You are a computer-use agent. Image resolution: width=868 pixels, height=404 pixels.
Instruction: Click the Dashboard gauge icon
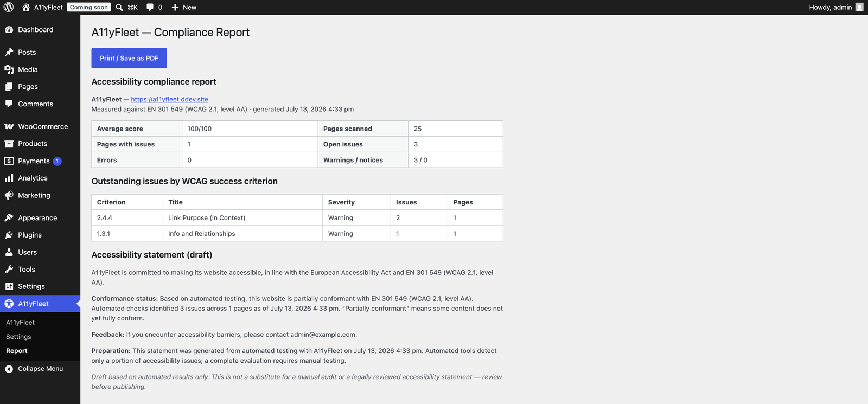coord(9,30)
